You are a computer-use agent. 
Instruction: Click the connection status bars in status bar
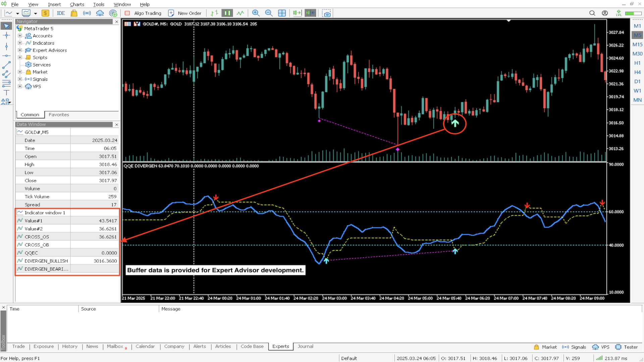(599, 358)
